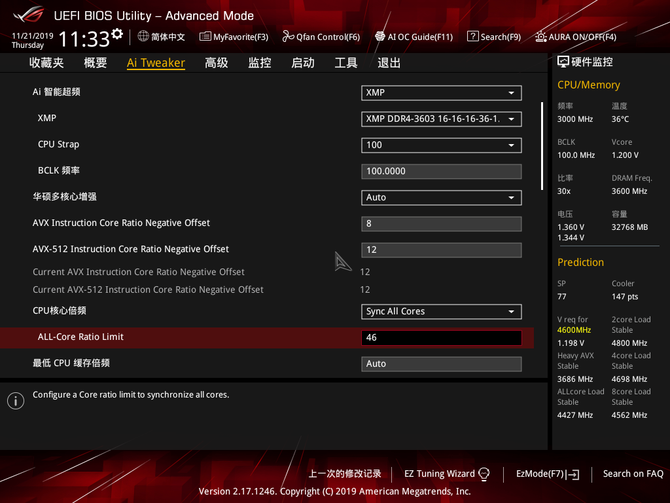
Task: Click BCLK 频率 100.0000 input field
Action: (441, 171)
